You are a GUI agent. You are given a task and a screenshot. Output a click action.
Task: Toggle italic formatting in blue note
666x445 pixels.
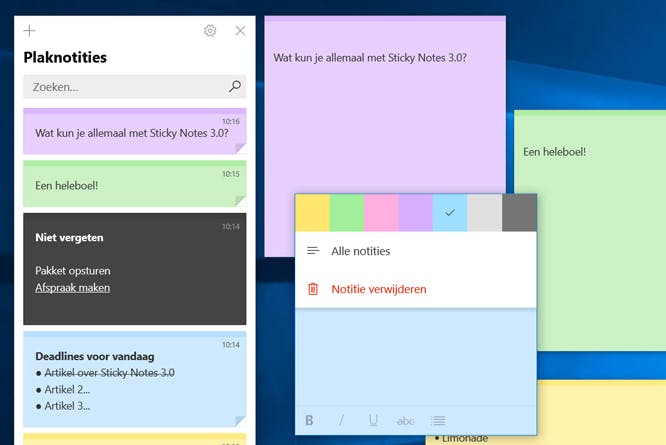(x=341, y=420)
